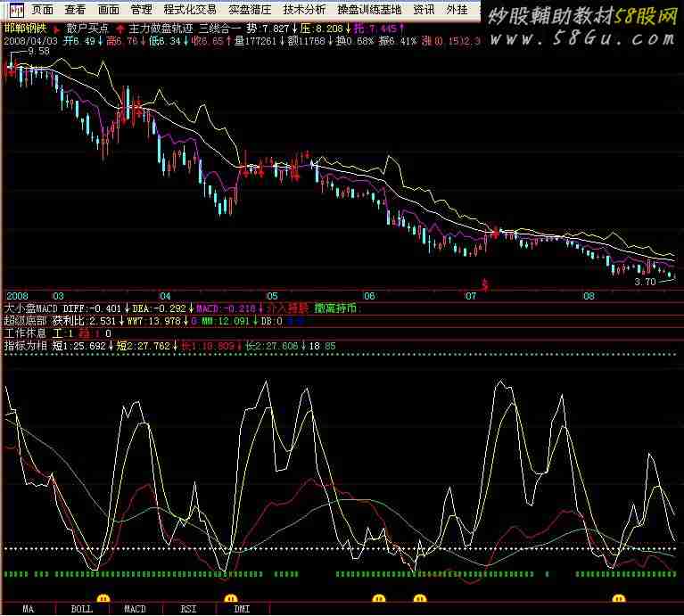Screen dimensions: 684x616
Task: Click the 邯郸钢铁 stock name label
Action: [x=25, y=29]
